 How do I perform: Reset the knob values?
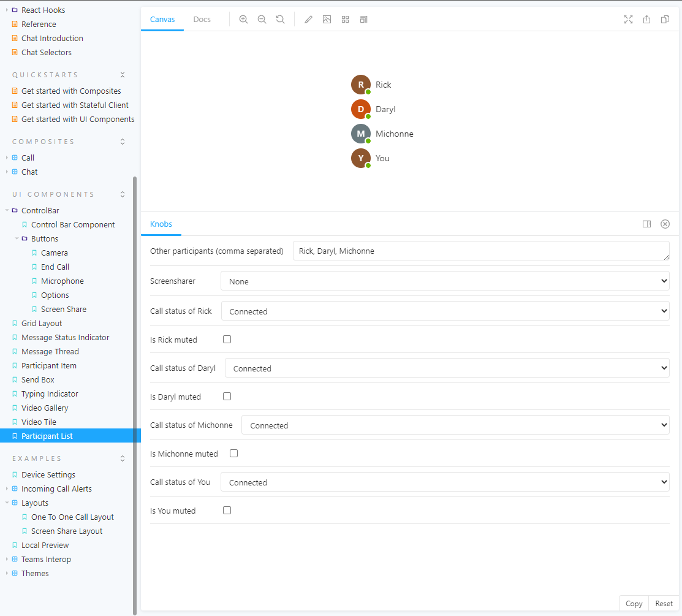[x=664, y=603]
